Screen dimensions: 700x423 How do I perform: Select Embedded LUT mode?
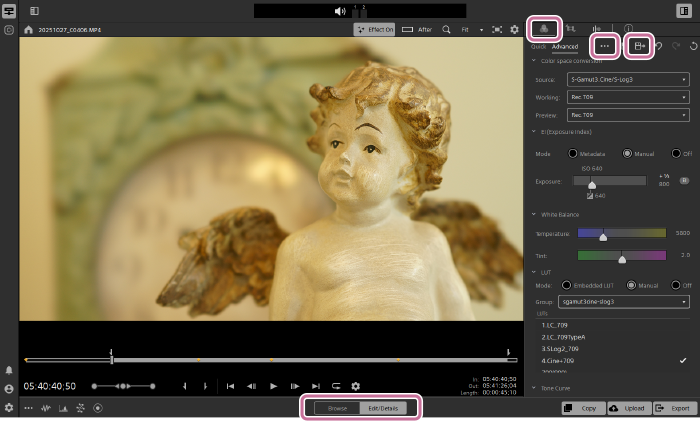(566, 285)
